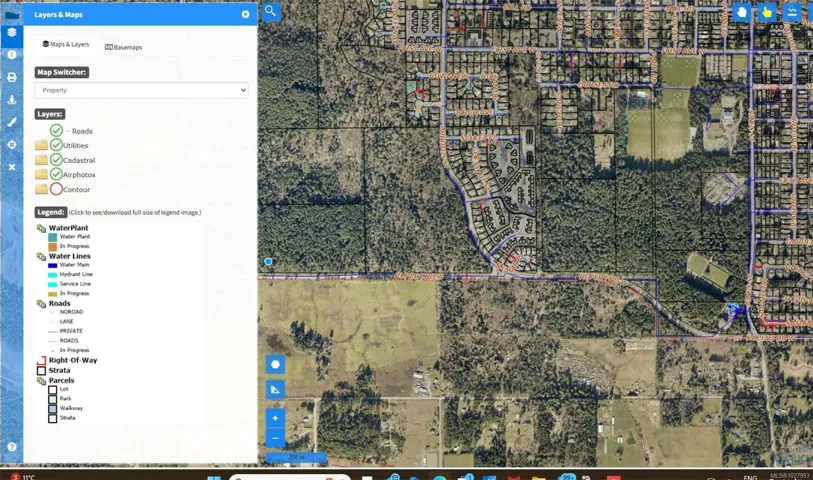Viewport: 813px width, 480px height.
Task: Switch to the Basemaps tab
Action: click(124, 47)
